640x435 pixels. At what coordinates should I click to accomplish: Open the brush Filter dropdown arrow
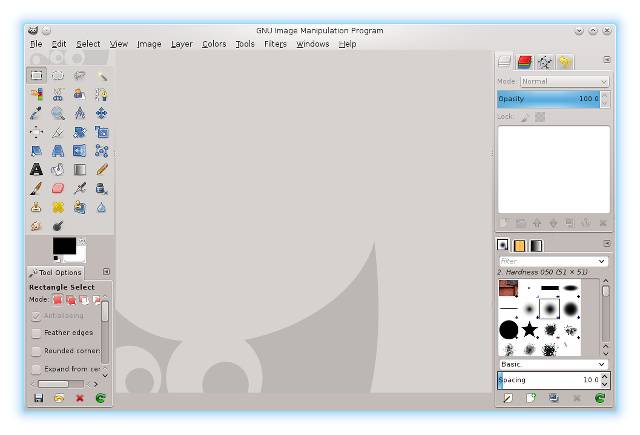(601, 261)
